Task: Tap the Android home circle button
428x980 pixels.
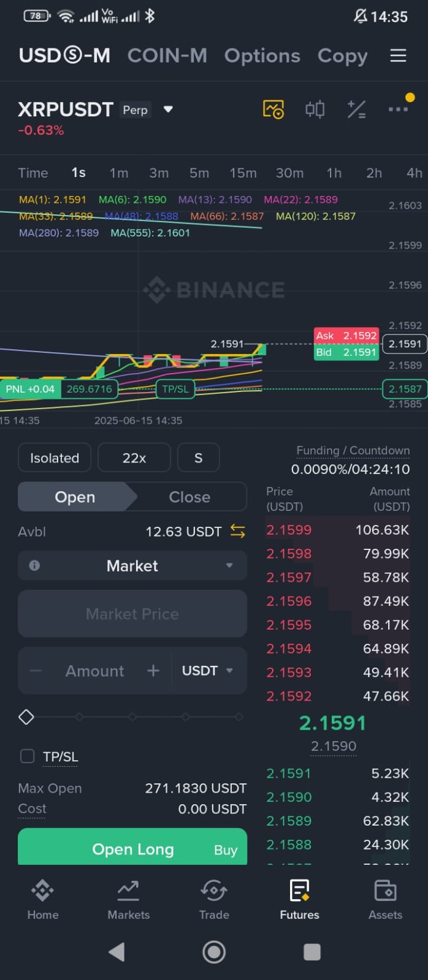Action: (x=214, y=952)
